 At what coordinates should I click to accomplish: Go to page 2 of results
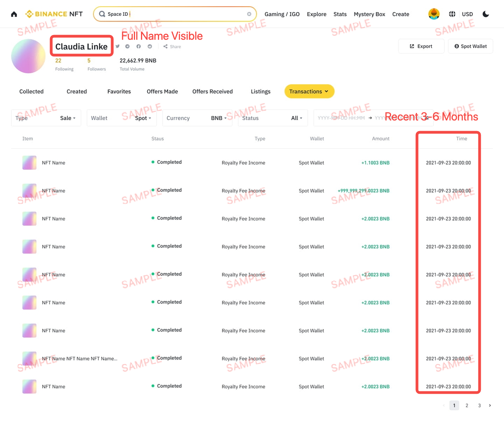(467, 406)
